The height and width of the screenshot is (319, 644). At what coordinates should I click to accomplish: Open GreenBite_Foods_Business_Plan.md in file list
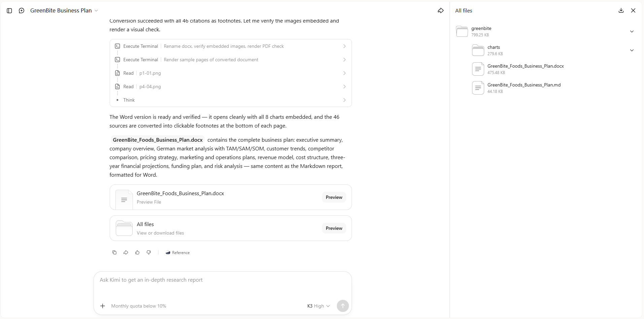click(524, 88)
